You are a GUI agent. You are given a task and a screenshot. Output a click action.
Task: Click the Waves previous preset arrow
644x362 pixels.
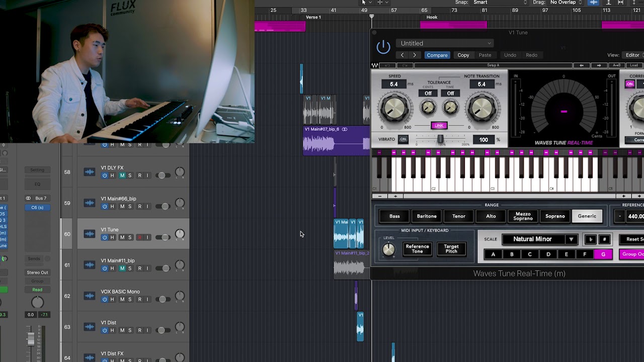(582, 65)
